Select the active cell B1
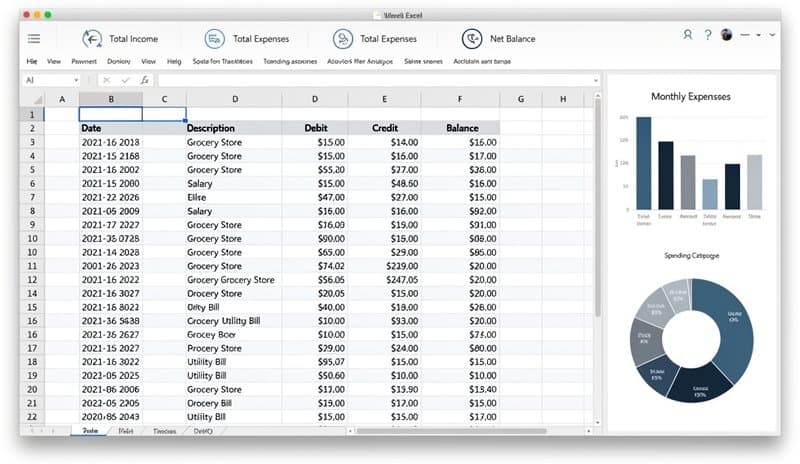The width and height of the screenshot is (800, 464). coord(111,114)
